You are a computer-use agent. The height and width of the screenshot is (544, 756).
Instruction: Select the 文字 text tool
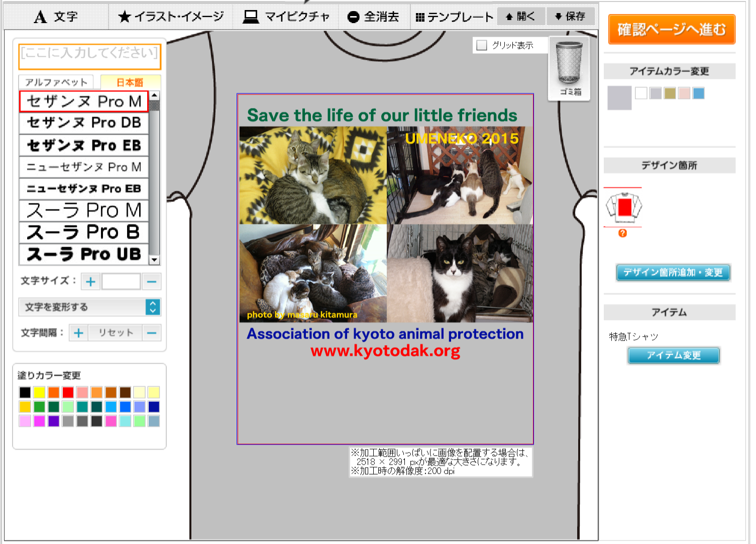pos(55,17)
